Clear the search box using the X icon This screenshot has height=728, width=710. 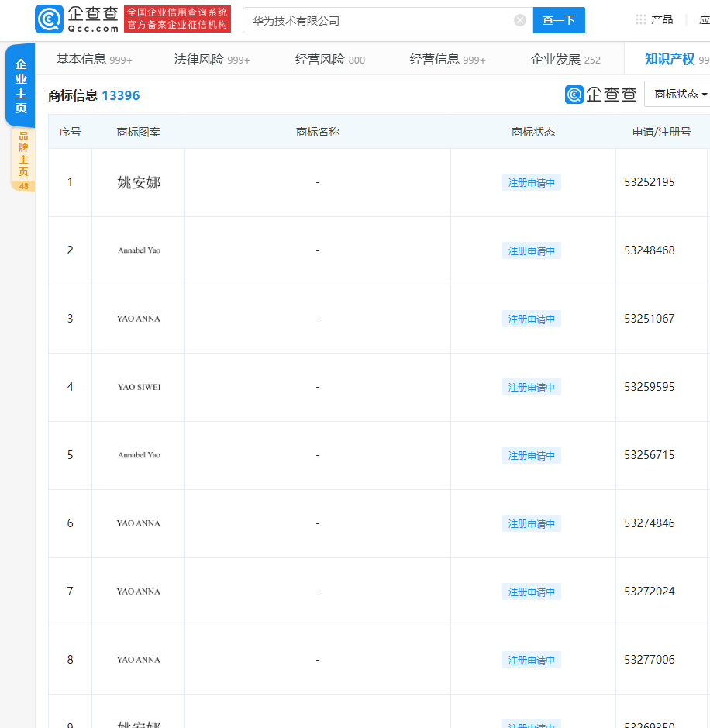coord(519,20)
